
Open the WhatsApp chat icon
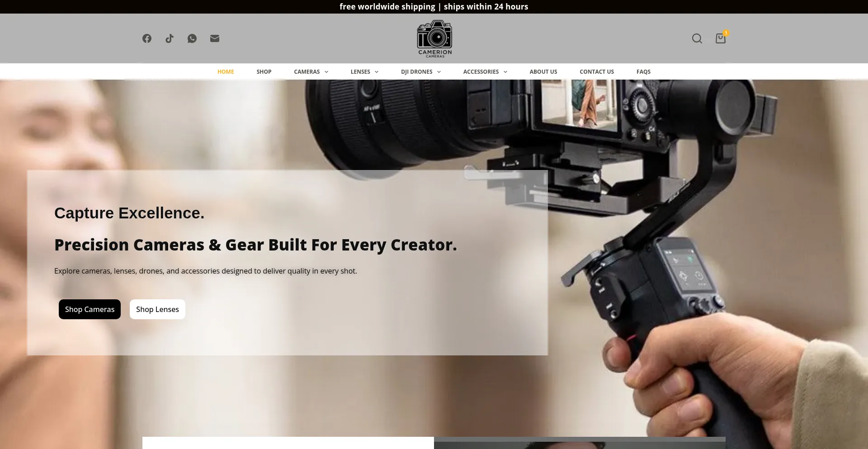(x=192, y=38)
